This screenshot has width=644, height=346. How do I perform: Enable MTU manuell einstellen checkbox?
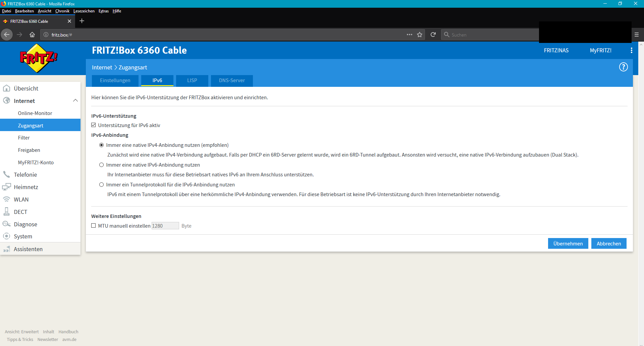click(x=94, y=226)
